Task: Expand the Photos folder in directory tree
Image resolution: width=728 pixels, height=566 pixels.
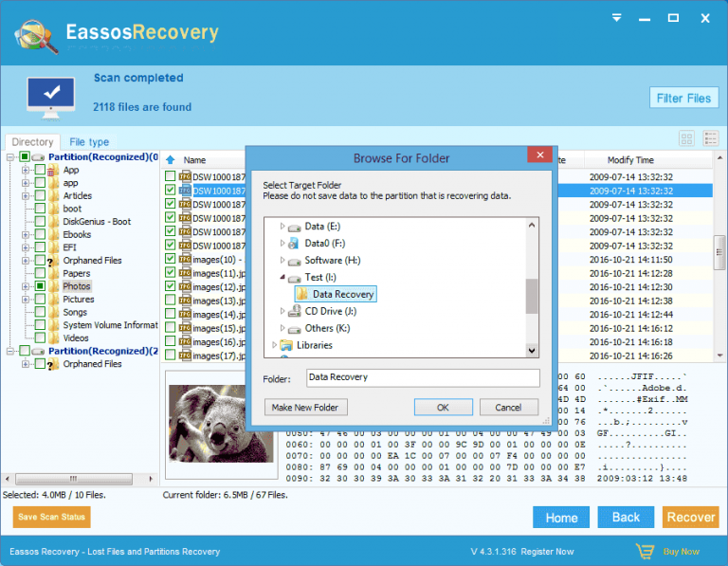Action: point(26,286)
